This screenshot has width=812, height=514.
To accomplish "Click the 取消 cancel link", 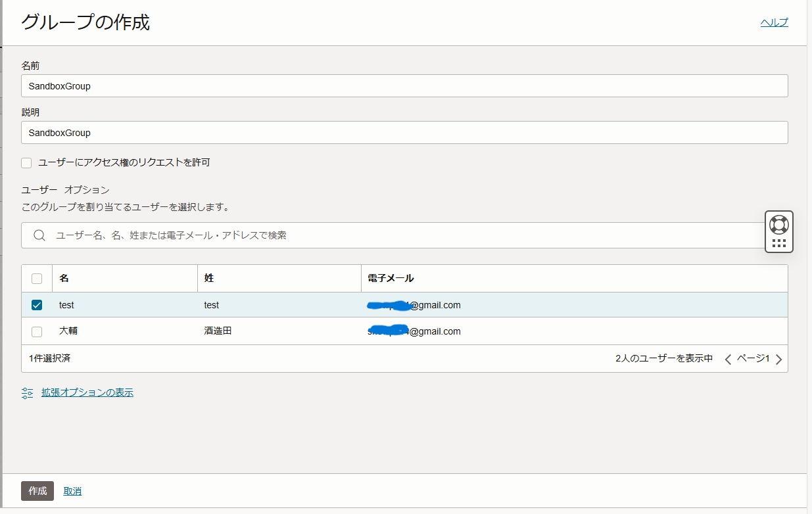I will point(72,491).
